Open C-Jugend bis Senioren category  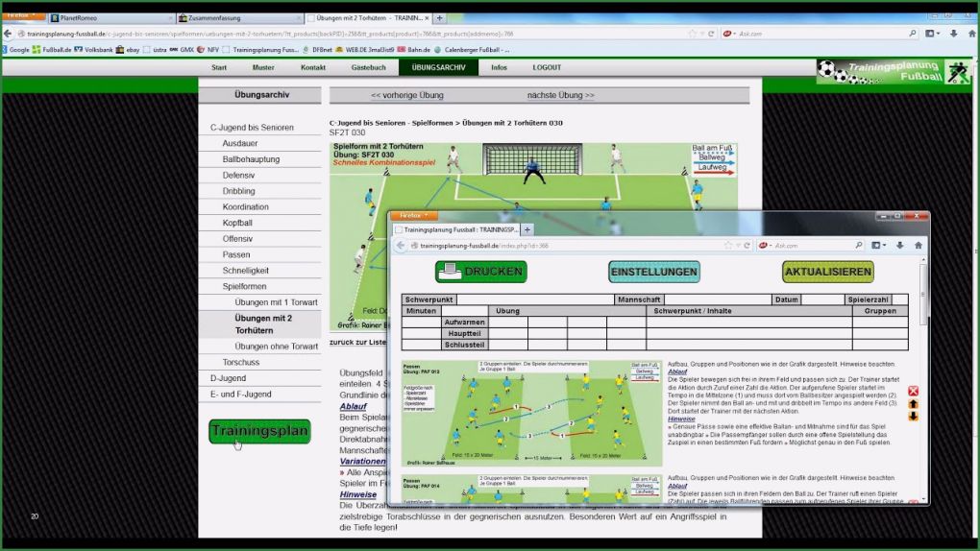252,128
